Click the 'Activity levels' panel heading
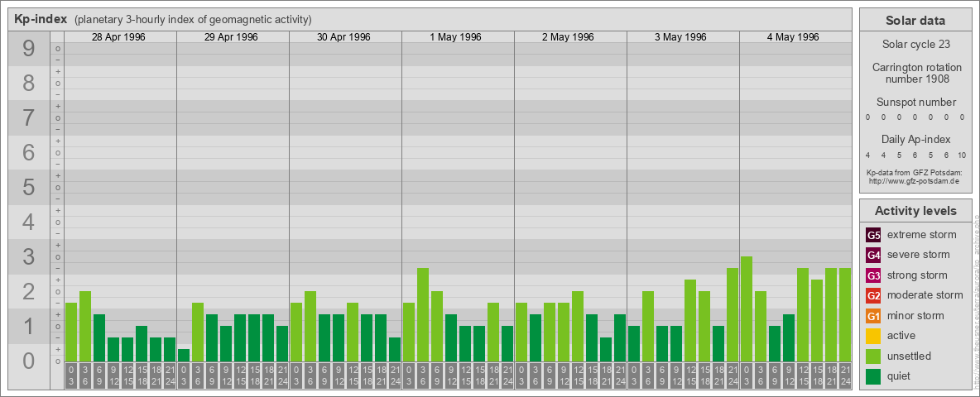This screenshot has width=980, height=397. tap(915, 211)
